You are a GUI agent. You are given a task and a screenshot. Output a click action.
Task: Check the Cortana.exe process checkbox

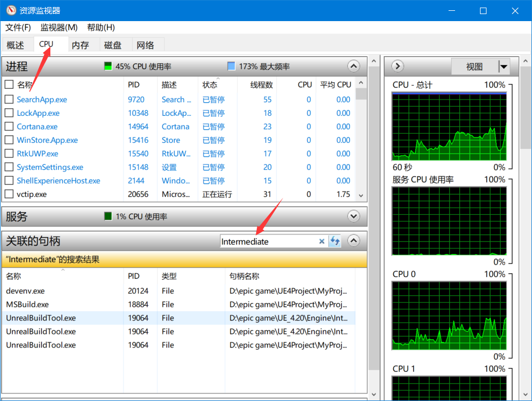tap(9, 127)
